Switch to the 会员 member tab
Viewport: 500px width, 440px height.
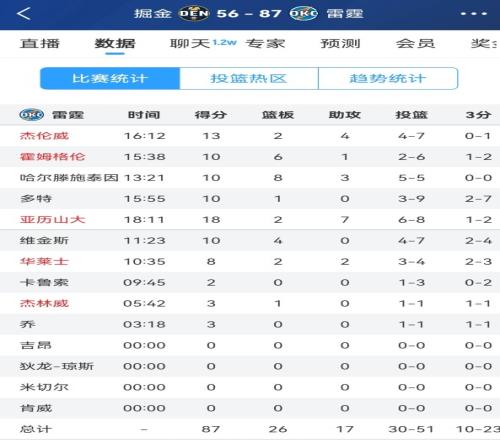click(x=415, y=43)
